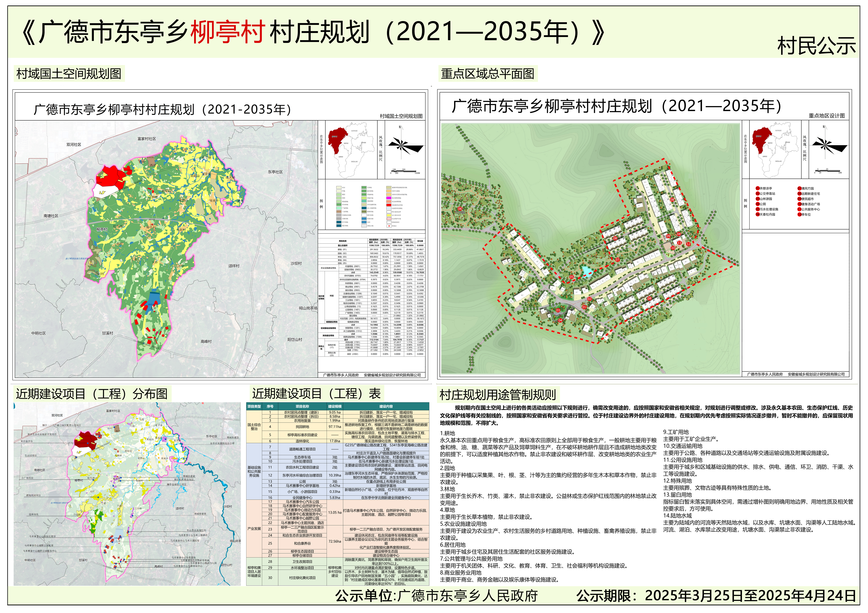Screen dimensions: 868x613
Task: Click the 05 marker on the site plan map
Action: click(x=572, y=277)
